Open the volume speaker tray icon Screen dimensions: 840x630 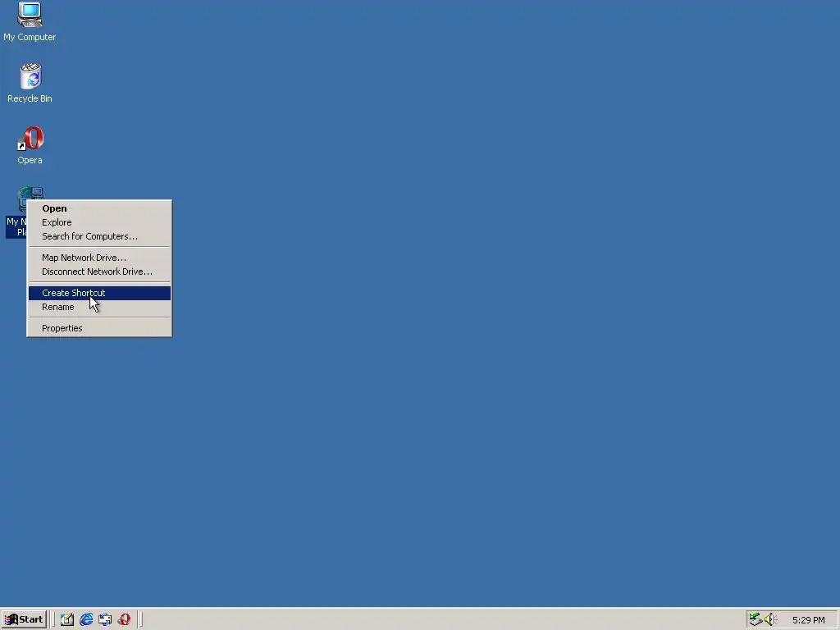[x=770, y=619]
